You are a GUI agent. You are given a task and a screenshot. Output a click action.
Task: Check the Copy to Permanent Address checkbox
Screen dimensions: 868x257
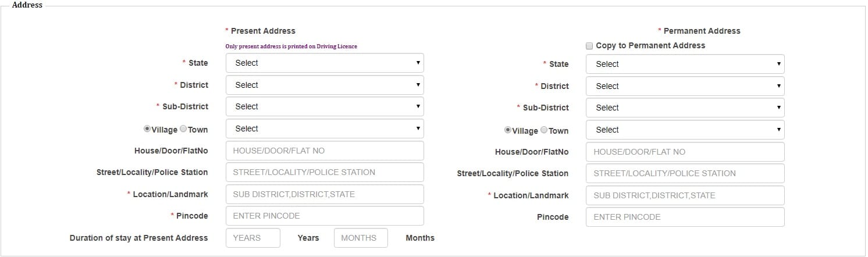click(589, 46)
